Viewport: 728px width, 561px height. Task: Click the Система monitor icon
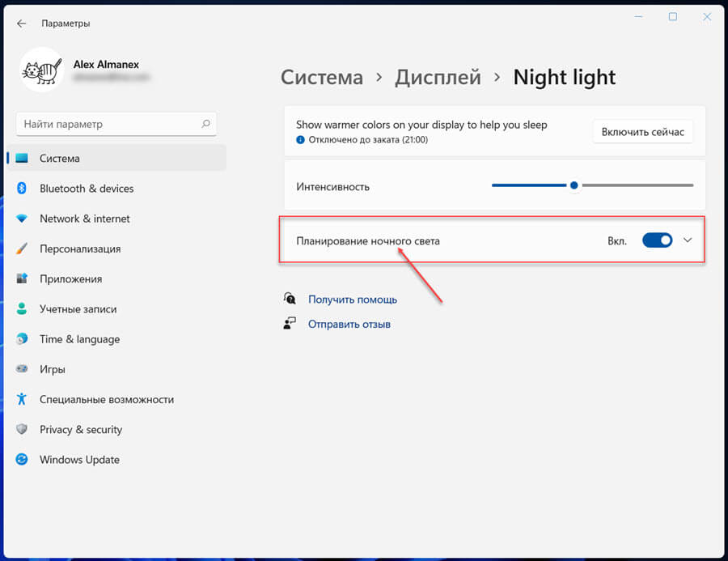22,158
